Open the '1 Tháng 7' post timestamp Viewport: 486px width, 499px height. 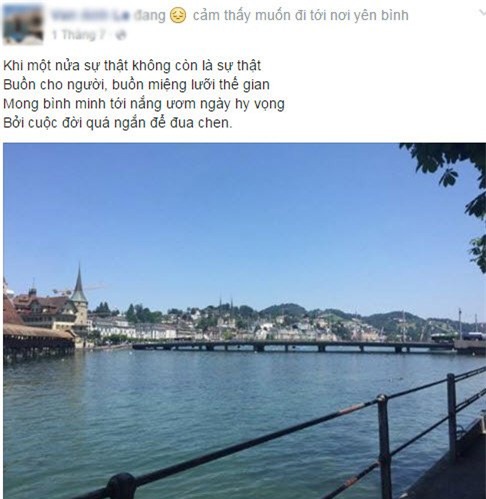click(79, 34)
